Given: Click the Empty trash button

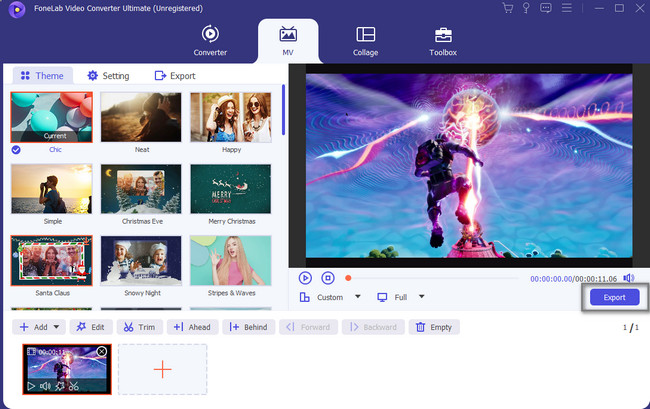Looking at the screenshot, I should pos(434,327).
